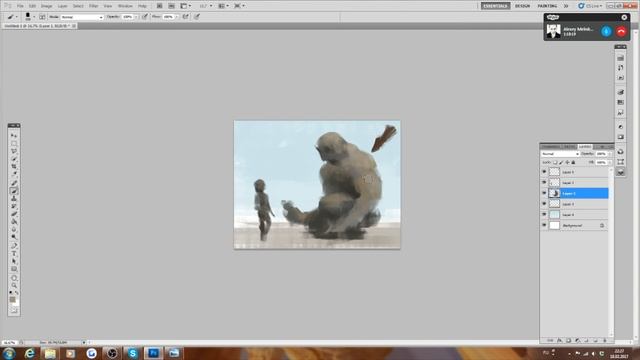
Task: Toggle tablet pressure for brush size
Action: (197, 17)
